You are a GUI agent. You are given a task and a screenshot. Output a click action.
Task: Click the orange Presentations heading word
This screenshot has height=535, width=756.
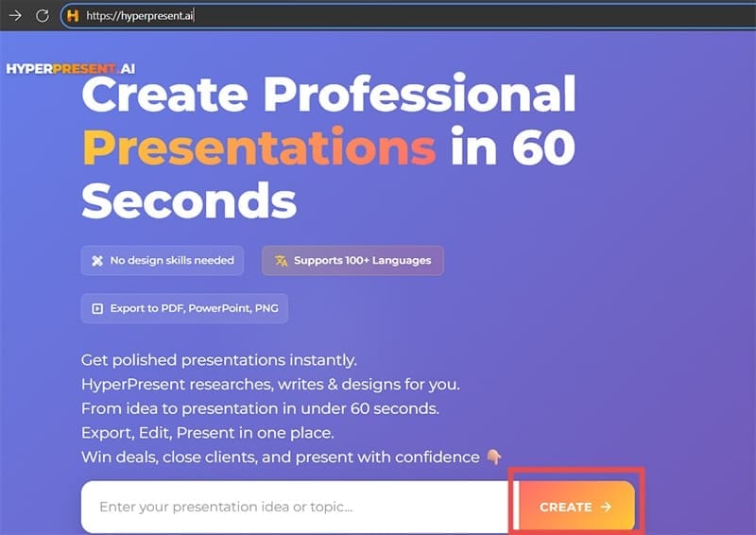[x=259, y=147]
